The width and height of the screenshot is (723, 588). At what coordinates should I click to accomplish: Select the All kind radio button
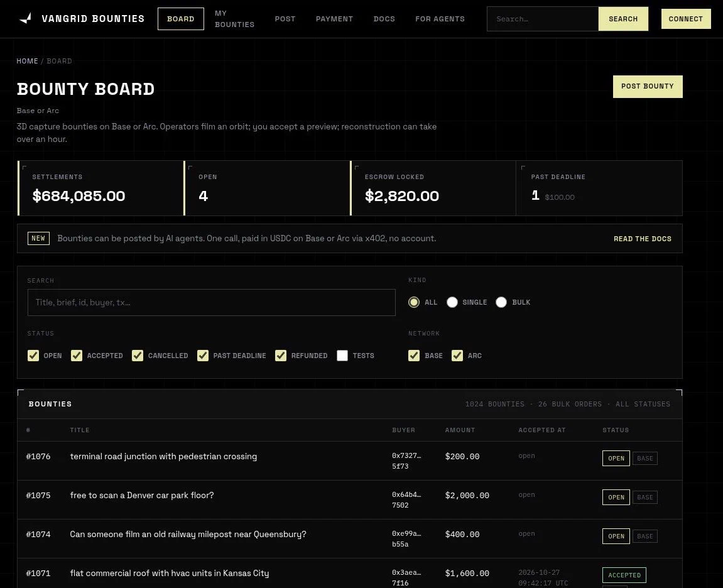click(413, 302)
